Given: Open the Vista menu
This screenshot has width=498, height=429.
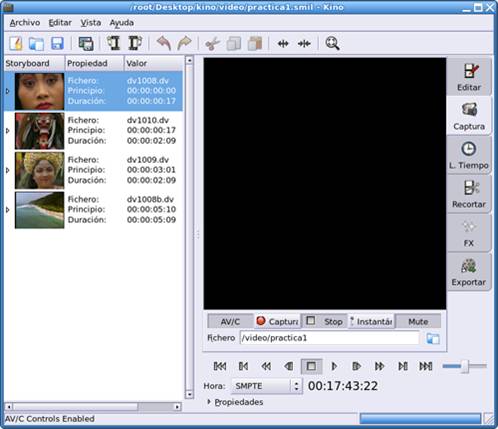Looking at the screenshot, I should [91, 23].
